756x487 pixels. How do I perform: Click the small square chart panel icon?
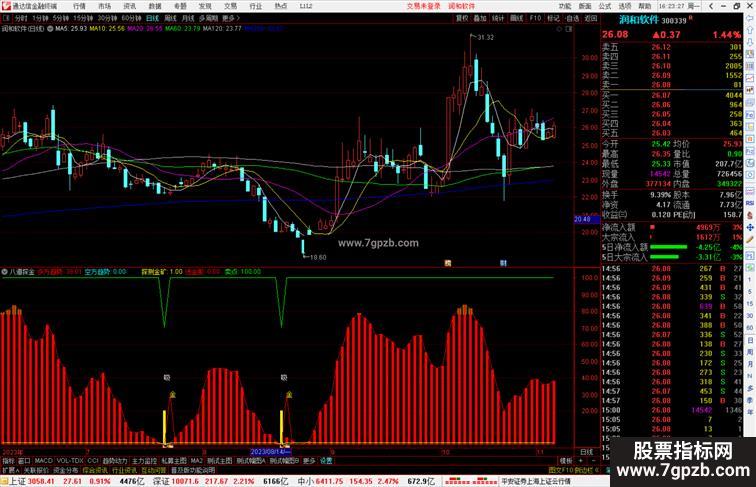tap(569, 29)
